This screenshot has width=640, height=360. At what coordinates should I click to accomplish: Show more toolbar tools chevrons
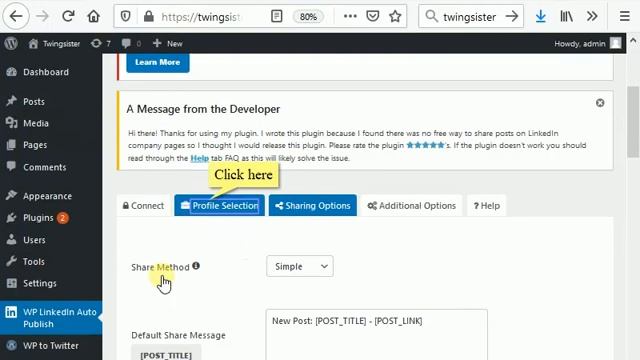[592, 16]
